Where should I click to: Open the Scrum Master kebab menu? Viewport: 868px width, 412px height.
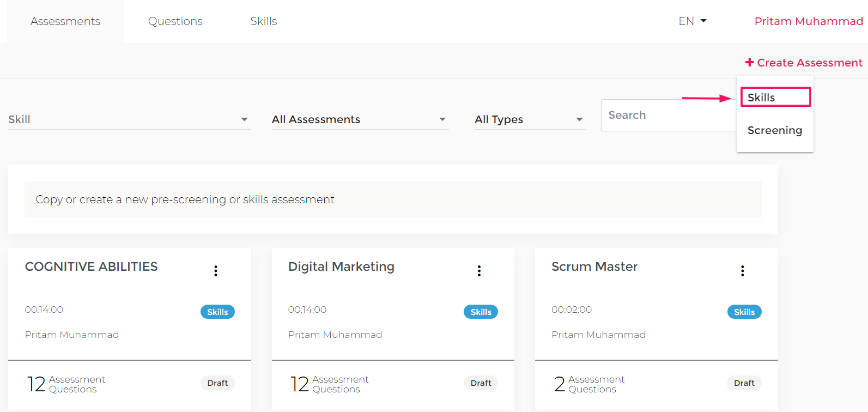[x=742, y=271]
